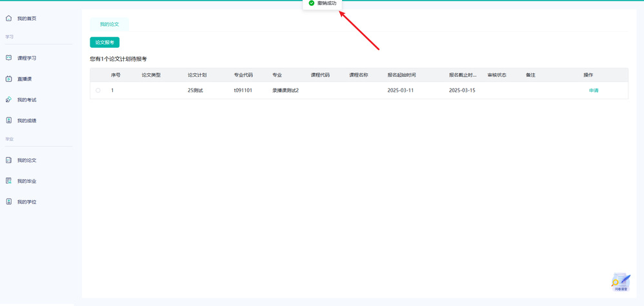Select the 我的考试 exam icon
This screenshot has height=306, width=644.
(x=8, y=99)
